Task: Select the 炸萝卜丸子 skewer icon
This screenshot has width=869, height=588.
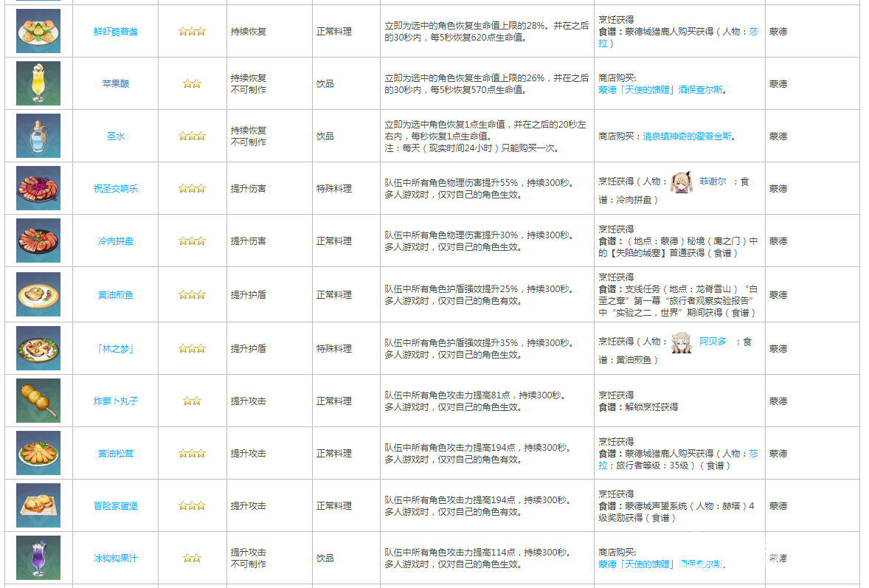Action: 38,401
